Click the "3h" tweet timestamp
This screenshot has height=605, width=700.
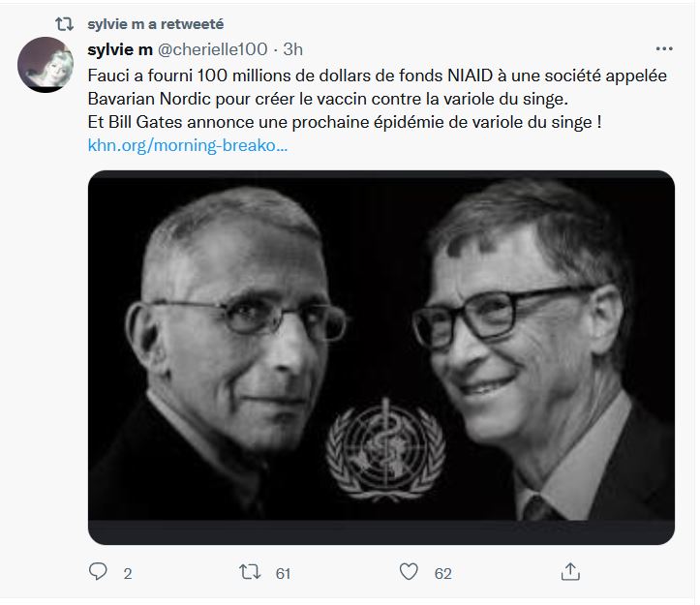[x=293, y=49]
